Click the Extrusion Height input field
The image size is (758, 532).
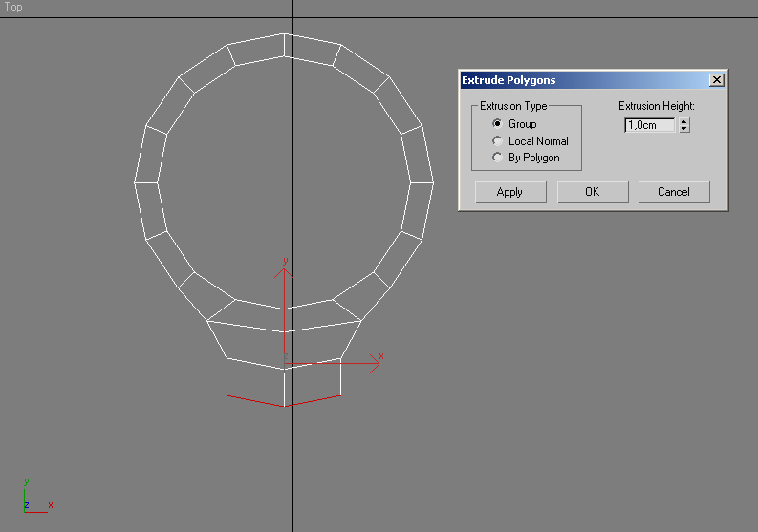[650, 125]
